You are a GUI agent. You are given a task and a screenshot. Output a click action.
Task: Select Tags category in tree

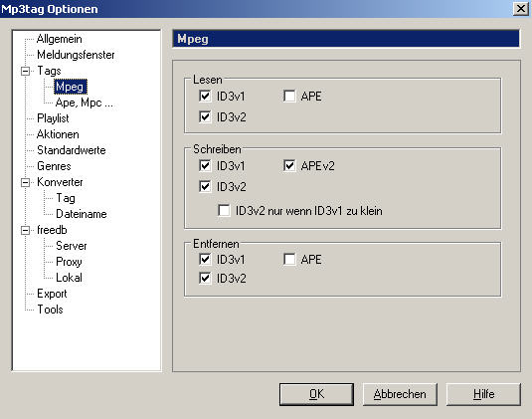pos(49,71)
